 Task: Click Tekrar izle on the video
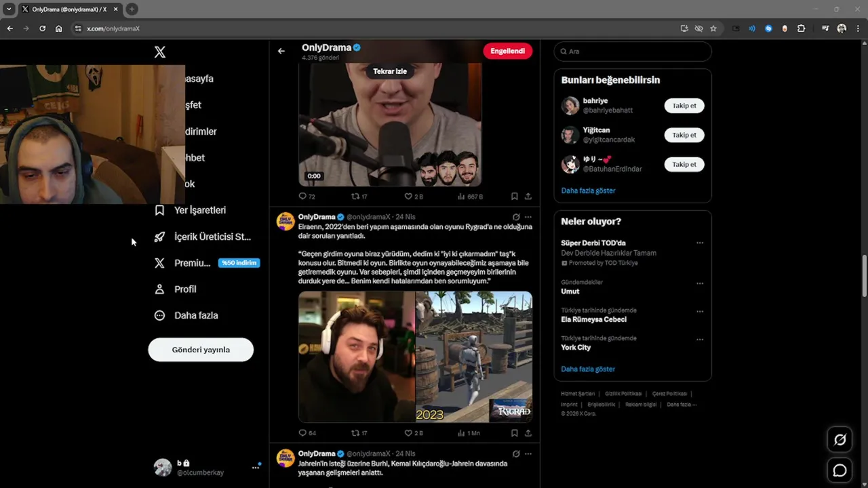coord(390,71)
